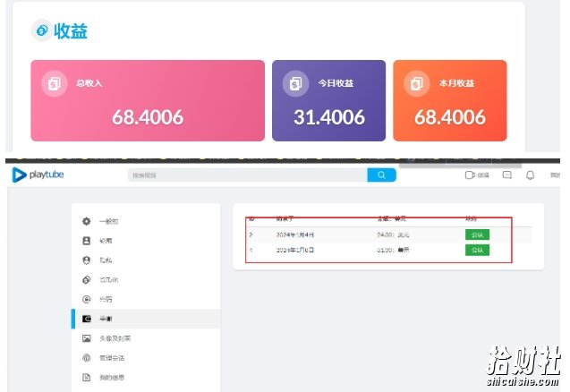Select the date cell in row 1

pos(294,251)
